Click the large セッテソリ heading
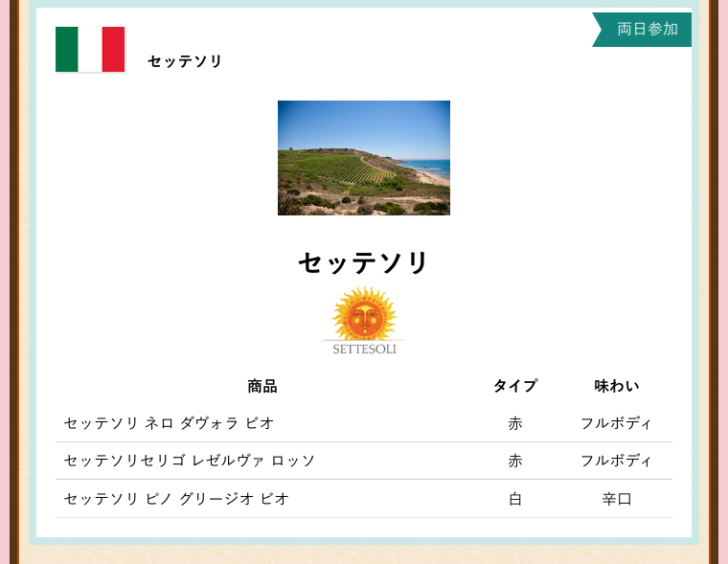The height and width of the screenshot is (564, 728). [x=364, y=263]
